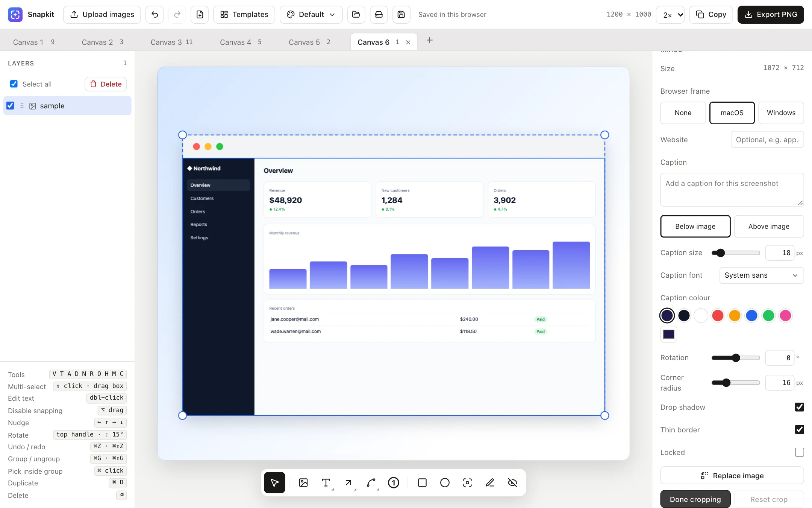Switch to the Canvas 4 tab
812x508 pixels.
tap(241, 42)
